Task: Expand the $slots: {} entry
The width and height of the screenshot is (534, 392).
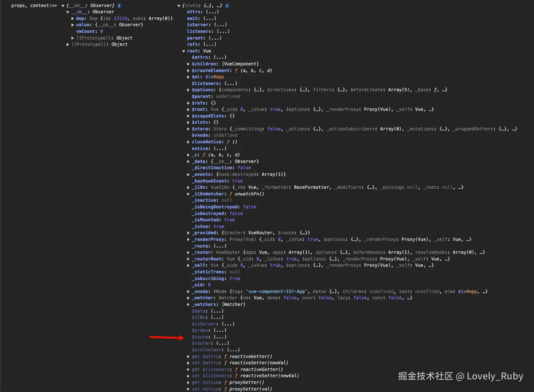Action: pos(188,123)
